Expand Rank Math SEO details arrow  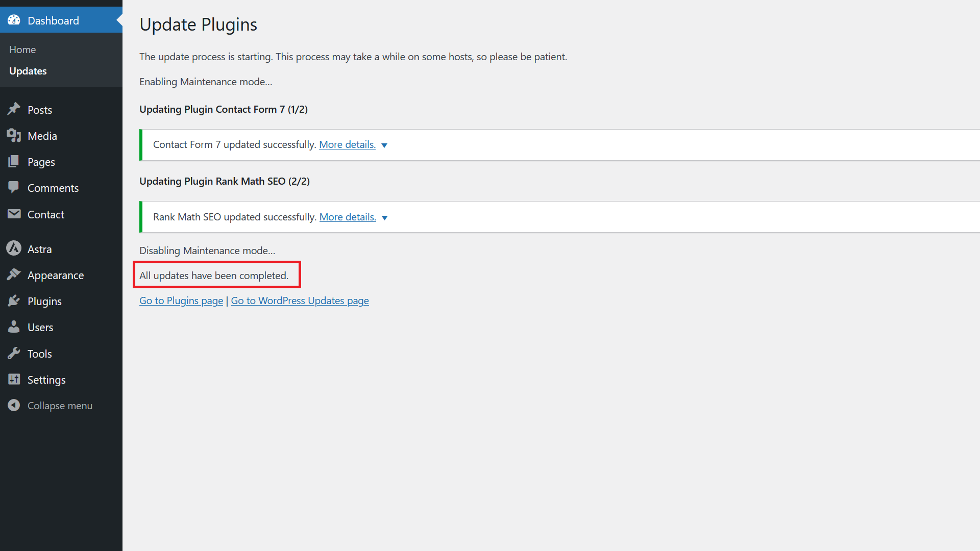click(x=385, y=218)
